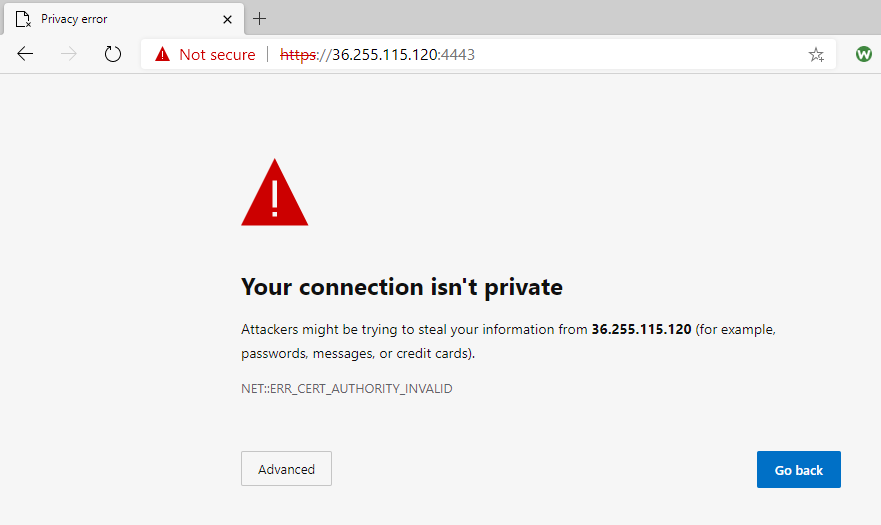Click the page icon on the Privacy error tab
Image resolution: width=881 pixels, height=525 pixels.
point(23,19)
